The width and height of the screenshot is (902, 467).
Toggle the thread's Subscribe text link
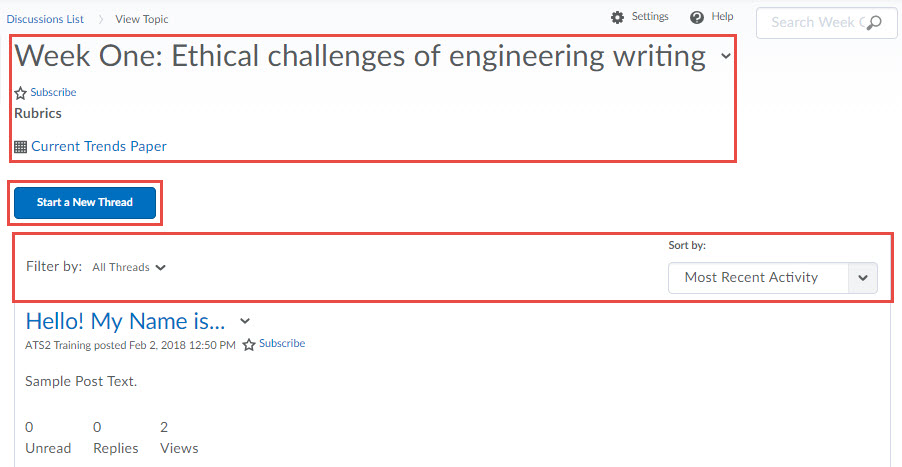coord(282,343)
